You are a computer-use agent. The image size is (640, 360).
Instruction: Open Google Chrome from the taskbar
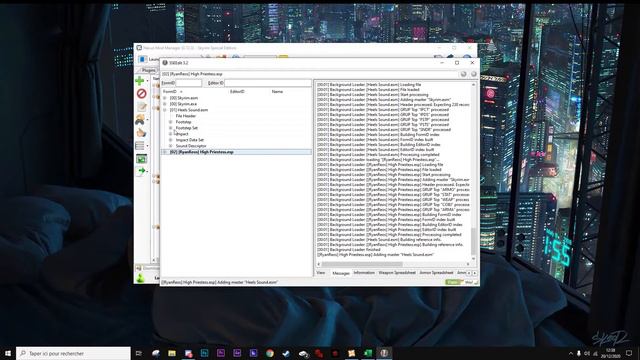tap(270, 353)
